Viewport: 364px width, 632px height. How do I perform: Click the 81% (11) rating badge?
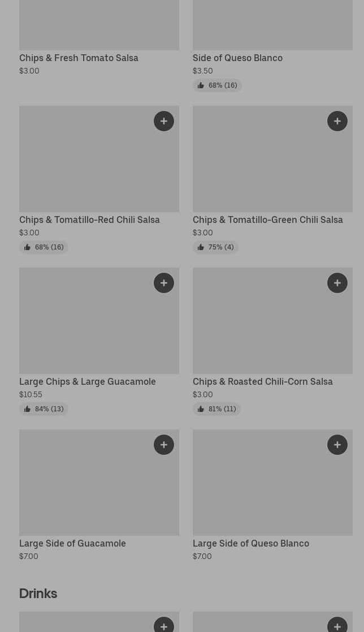[216, 409]
